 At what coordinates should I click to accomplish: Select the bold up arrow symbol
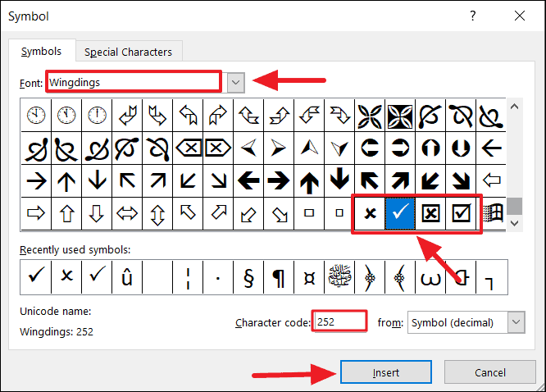point(309,181)
